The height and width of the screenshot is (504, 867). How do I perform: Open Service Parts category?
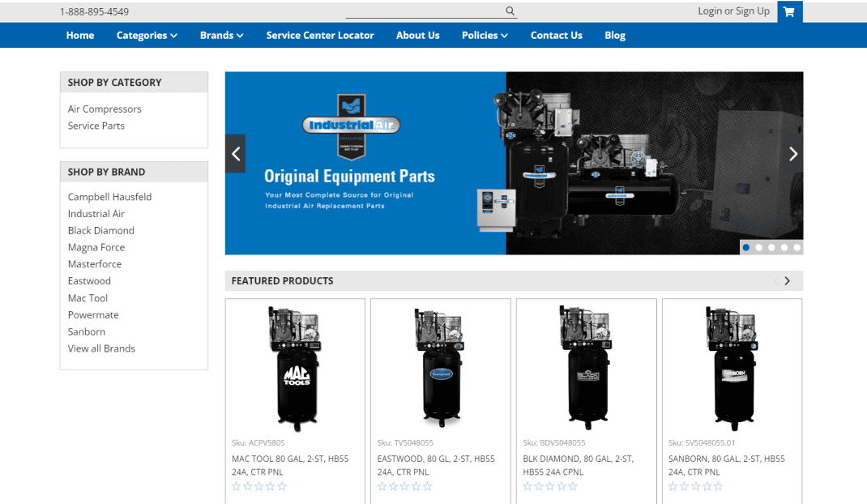96,126
